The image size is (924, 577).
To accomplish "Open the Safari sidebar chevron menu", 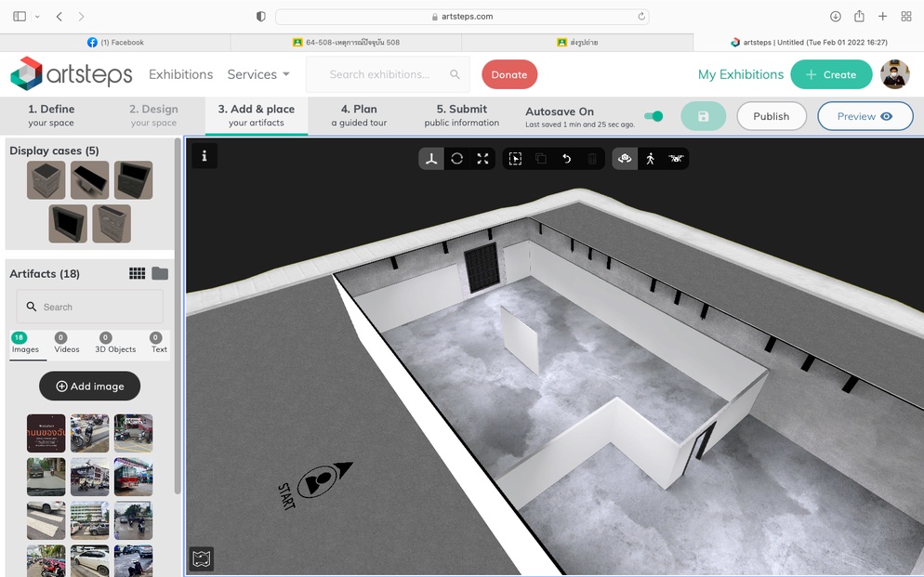I will pos(37,17).
